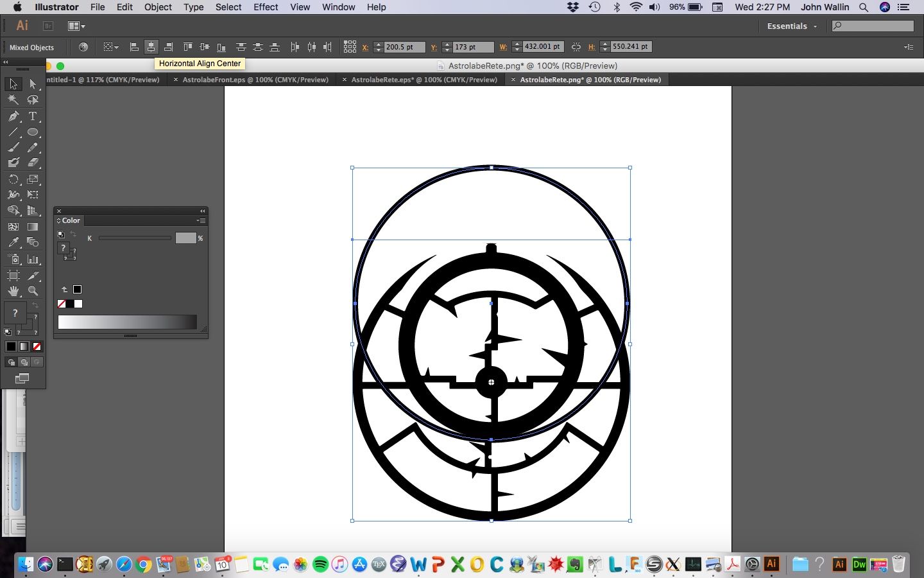Select the Selection tool arrow
This screenshot has width=924, height=578.
pyautogui.click(x=13, y=84)
